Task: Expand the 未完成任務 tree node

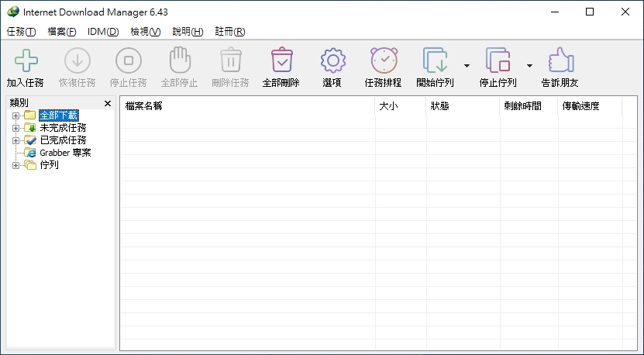Action: (15, 128)
